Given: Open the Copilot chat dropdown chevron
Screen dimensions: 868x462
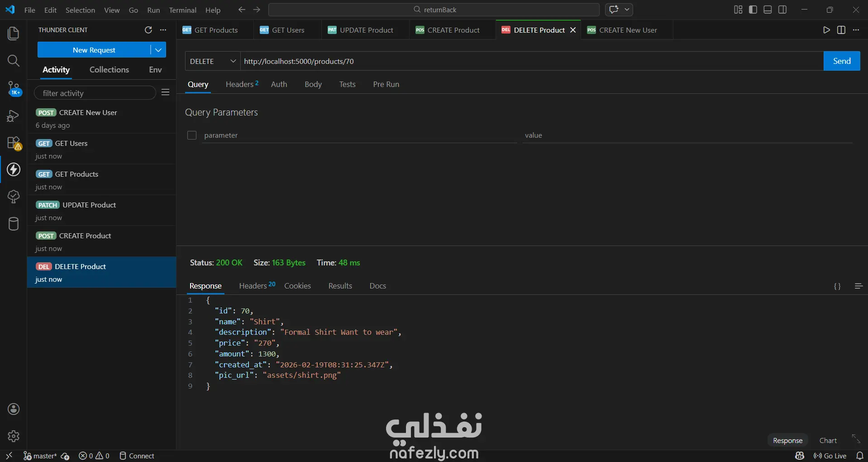Looking at the screenshot, I should pos(627,10).
